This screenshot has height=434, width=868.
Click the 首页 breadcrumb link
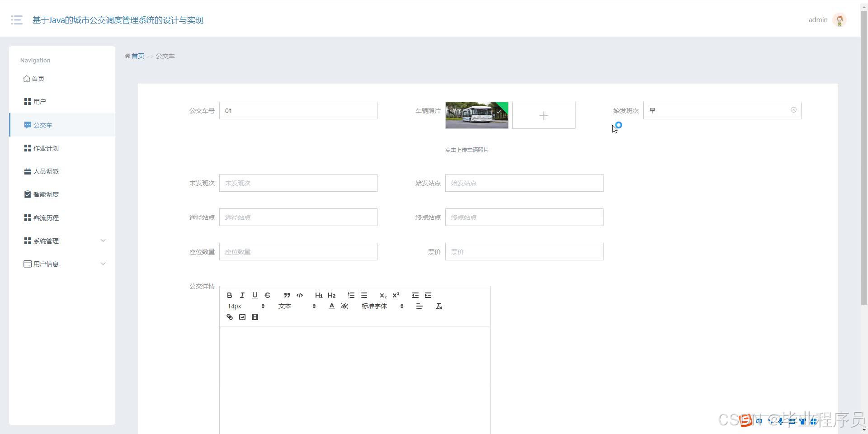[x=137, y=56]
